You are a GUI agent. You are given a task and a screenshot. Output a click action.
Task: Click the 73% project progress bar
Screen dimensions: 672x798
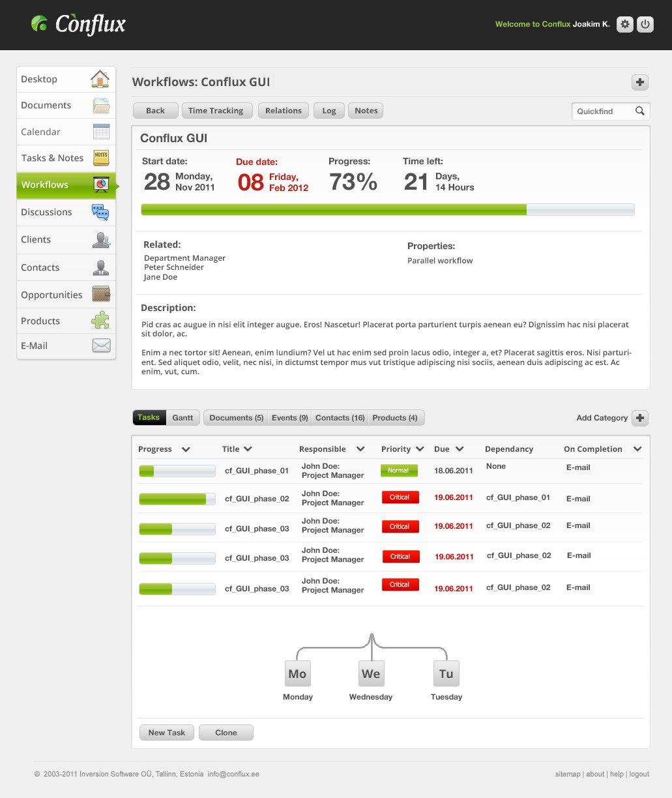tap(388, 209)
